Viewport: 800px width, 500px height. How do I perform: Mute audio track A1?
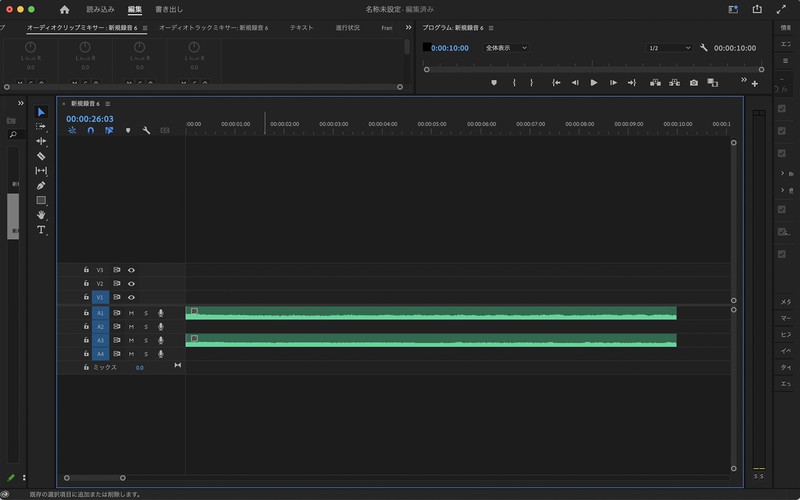[131, 313]
